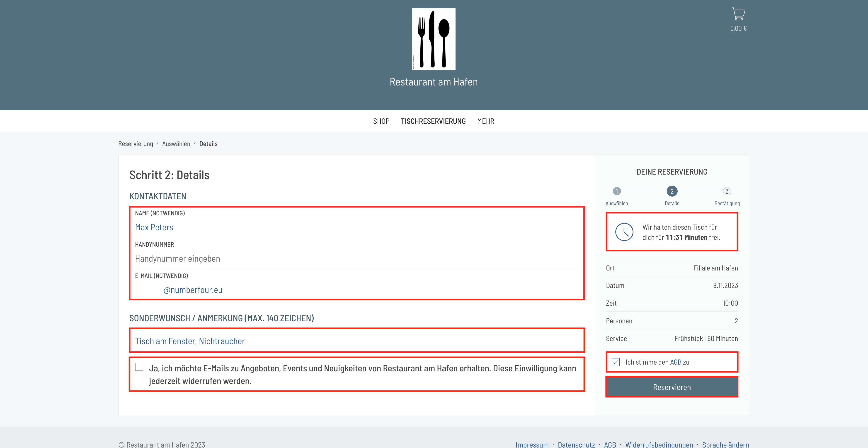Open the shopping cart icon

coord(738,13)
